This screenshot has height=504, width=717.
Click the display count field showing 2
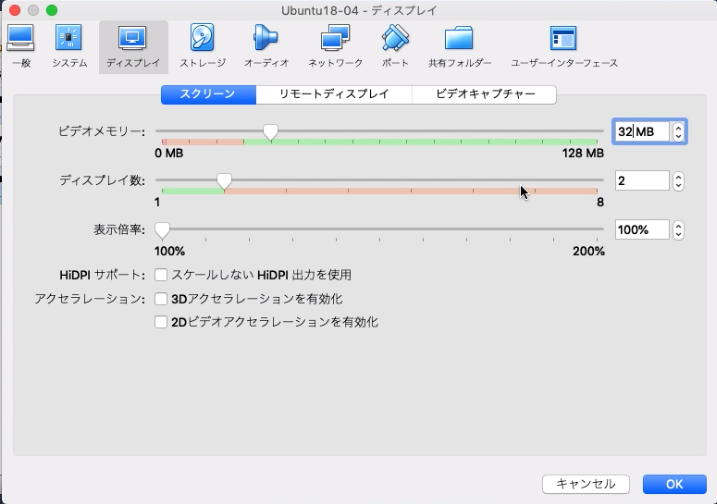click(642, 181)
